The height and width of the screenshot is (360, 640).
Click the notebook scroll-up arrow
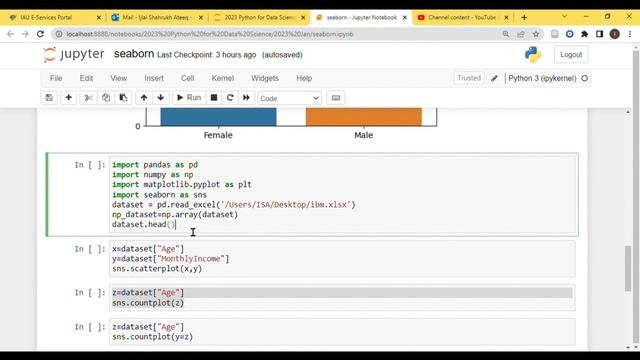click(x=628, y=112)
